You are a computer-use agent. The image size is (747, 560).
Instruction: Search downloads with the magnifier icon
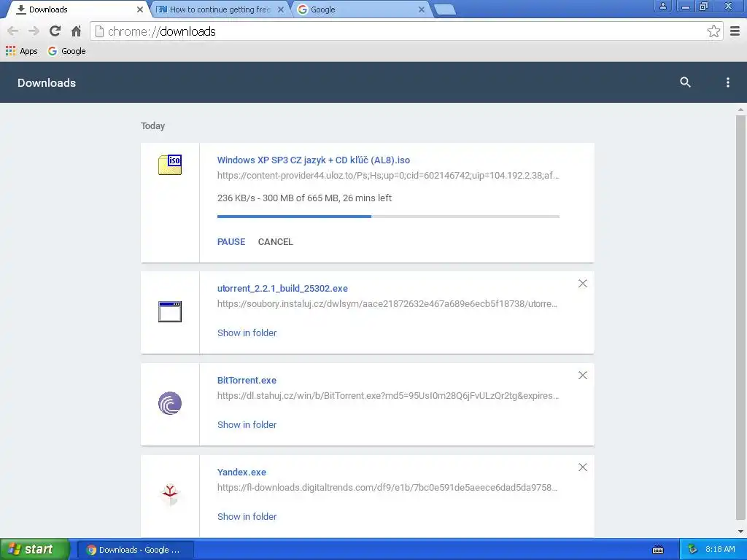[x=685, y=82]
